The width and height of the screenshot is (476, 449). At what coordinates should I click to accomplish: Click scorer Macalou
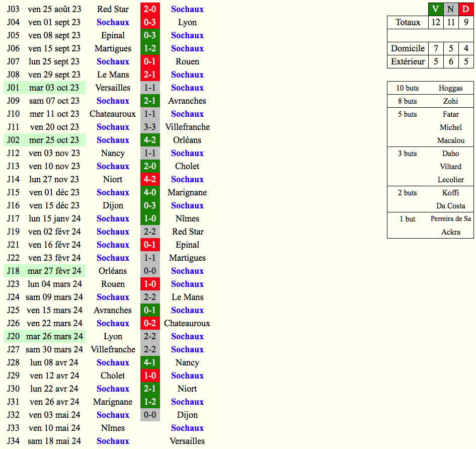451,140
